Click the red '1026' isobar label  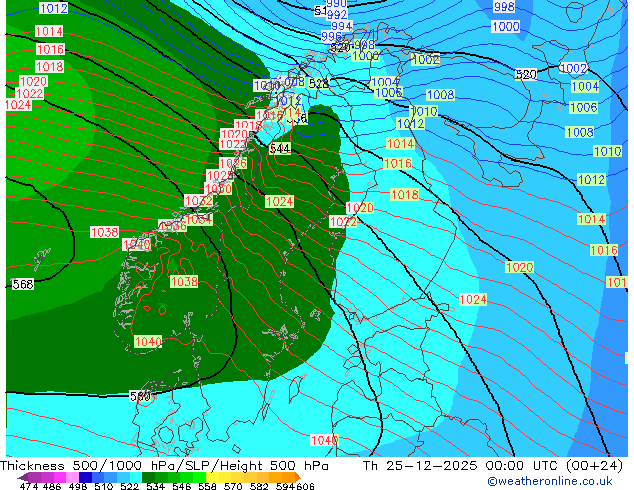pyautogui.click(x=233, y=163)
